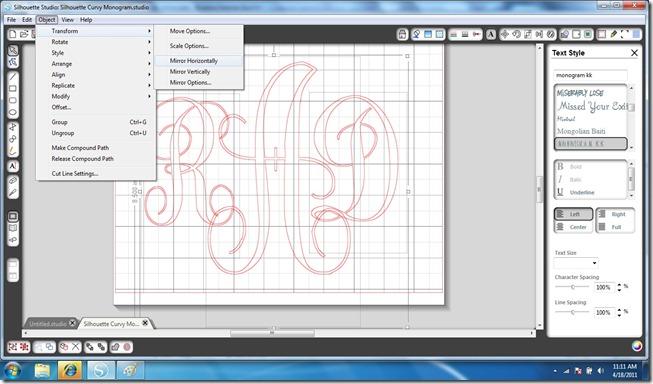Open the Scale window icon in top toolbar
Image resolution: width=653 pixels, height=384 pixels.
coord(528,34)
